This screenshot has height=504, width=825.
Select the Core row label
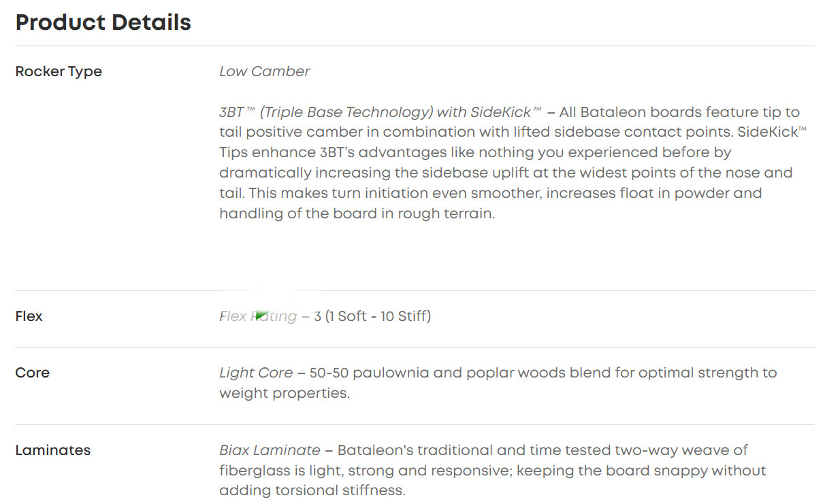(x=33, y=373)
